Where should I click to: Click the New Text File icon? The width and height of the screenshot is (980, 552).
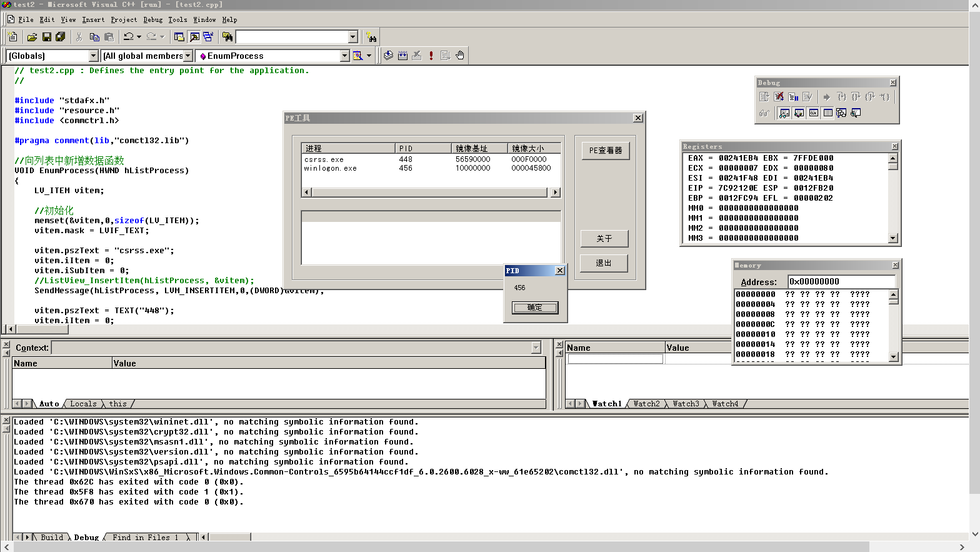(x=12, y=37)
